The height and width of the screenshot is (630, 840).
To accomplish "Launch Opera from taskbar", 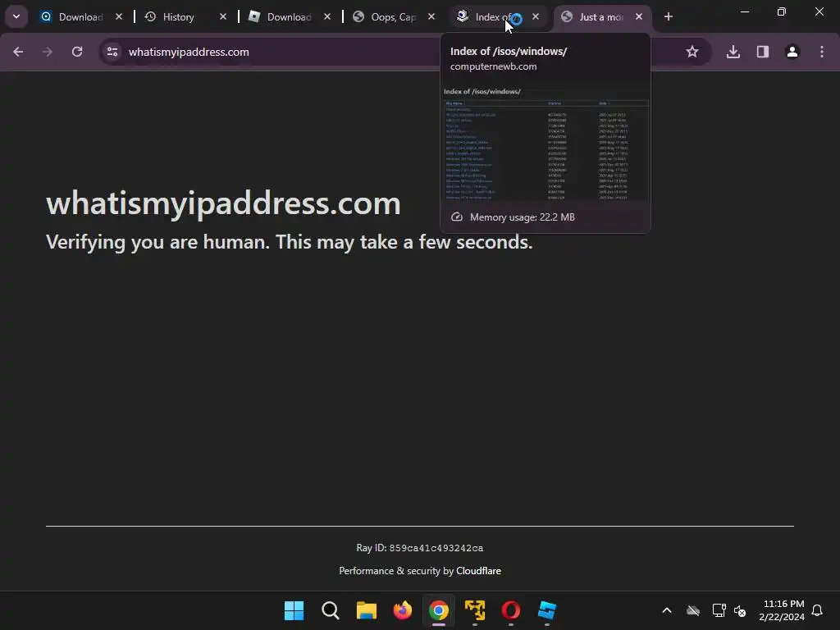I will pos(510,610).
